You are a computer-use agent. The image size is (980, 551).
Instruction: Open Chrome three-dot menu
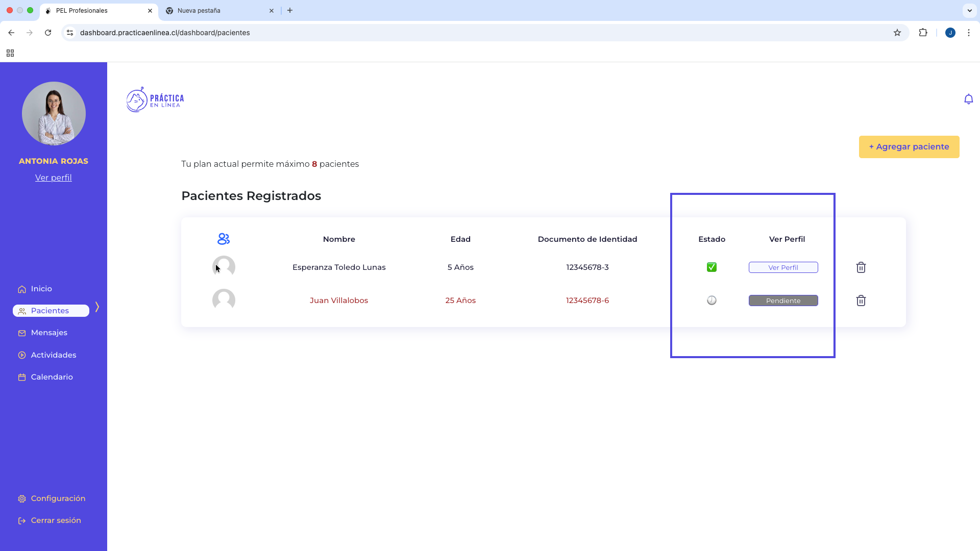pos(968,33)
